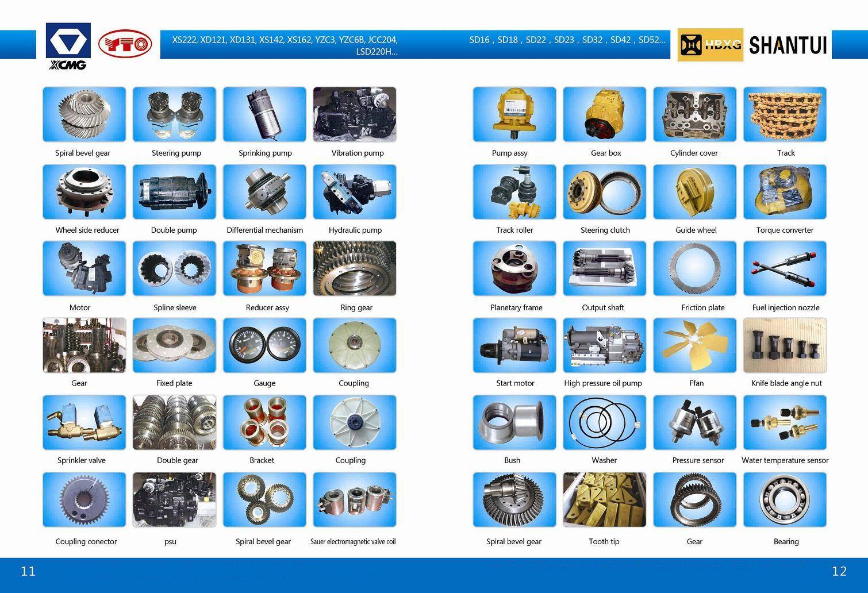Select the Sprinkler valve thumbnail

(84, 423)
